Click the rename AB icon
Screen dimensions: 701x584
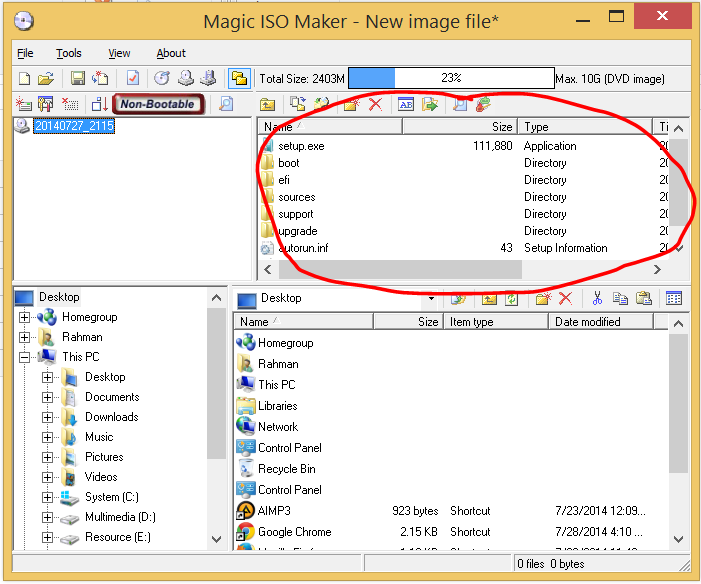click(406, 104)
